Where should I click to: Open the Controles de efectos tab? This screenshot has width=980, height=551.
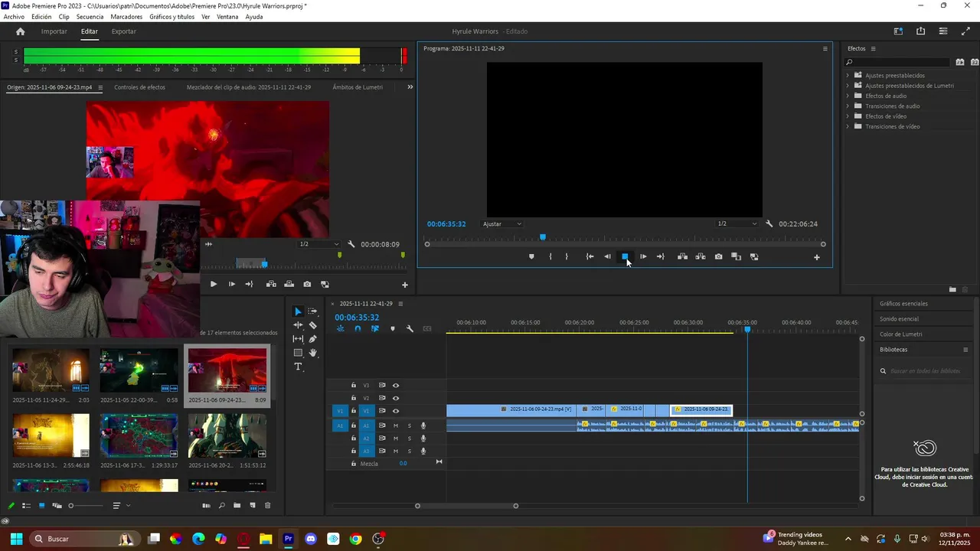coord(139,87)
